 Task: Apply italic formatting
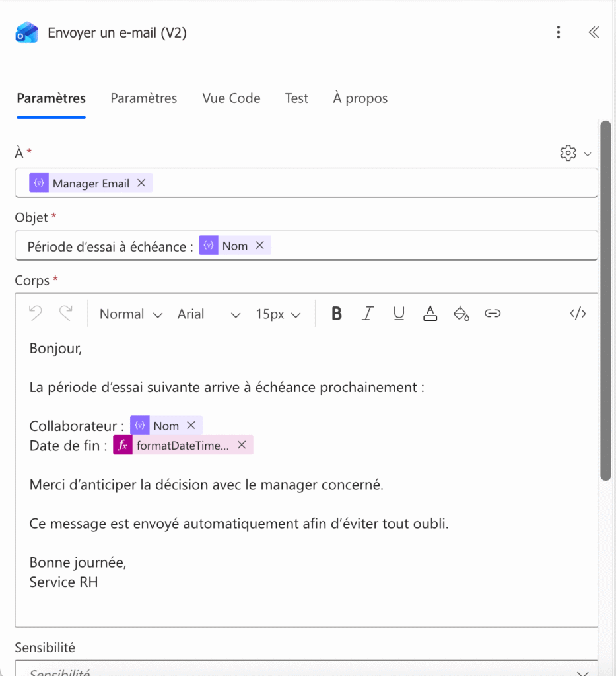pyautogui.click(x=367, y=314)
